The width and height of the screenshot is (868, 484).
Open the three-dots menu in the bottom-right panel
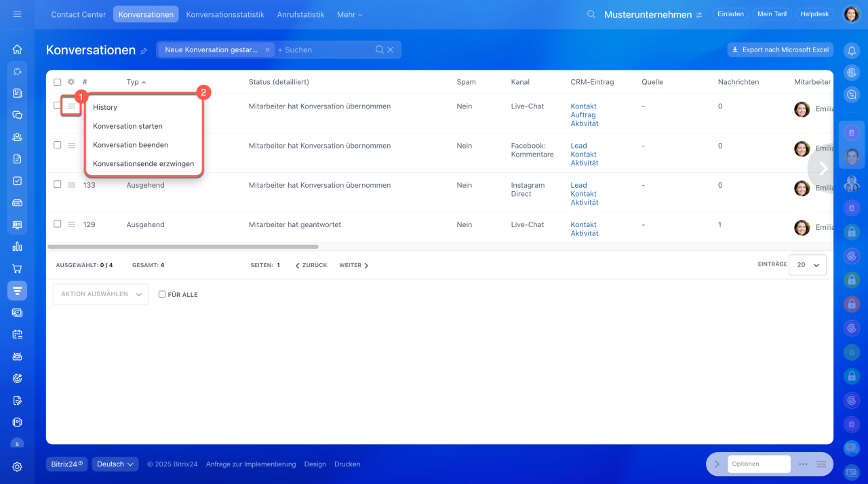click(x=803, y=464)
